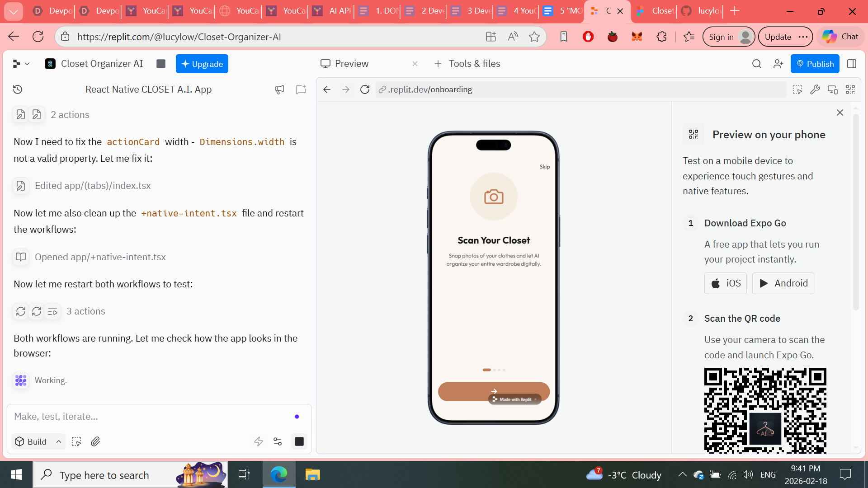Click the Make, test, iterate prompt field
This screenshot has width=868, height=488.
click(149, 417)
